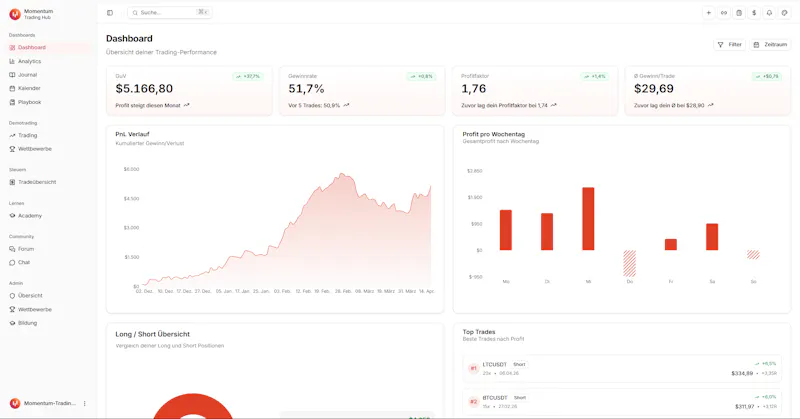Open the BTCUSDT top trade row

(x=622, y=402)
